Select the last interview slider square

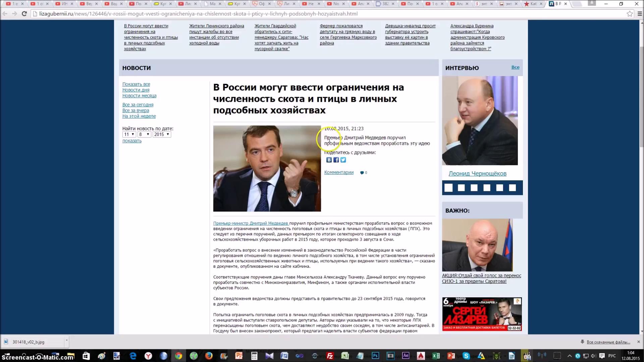(512, 188)
